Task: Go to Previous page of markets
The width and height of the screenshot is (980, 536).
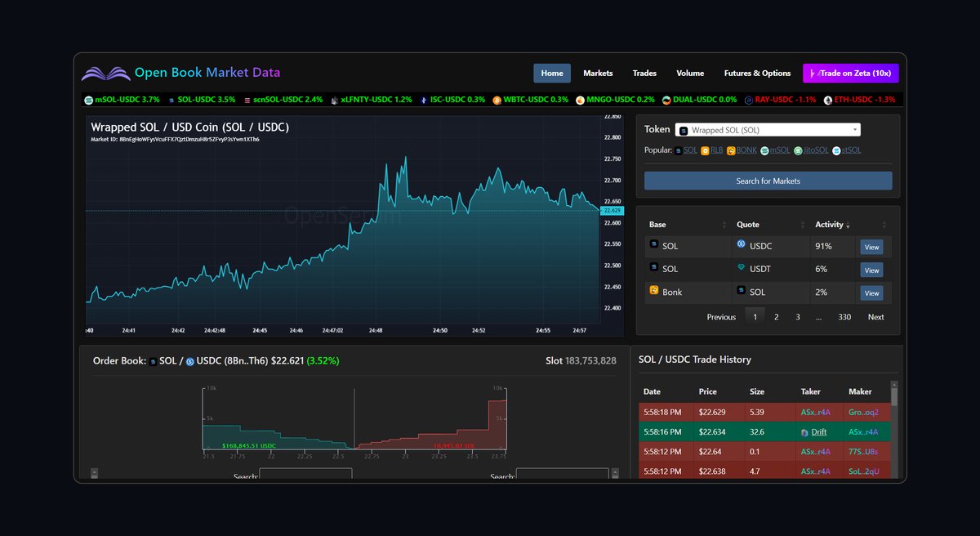Action: [x=721, y=317]
